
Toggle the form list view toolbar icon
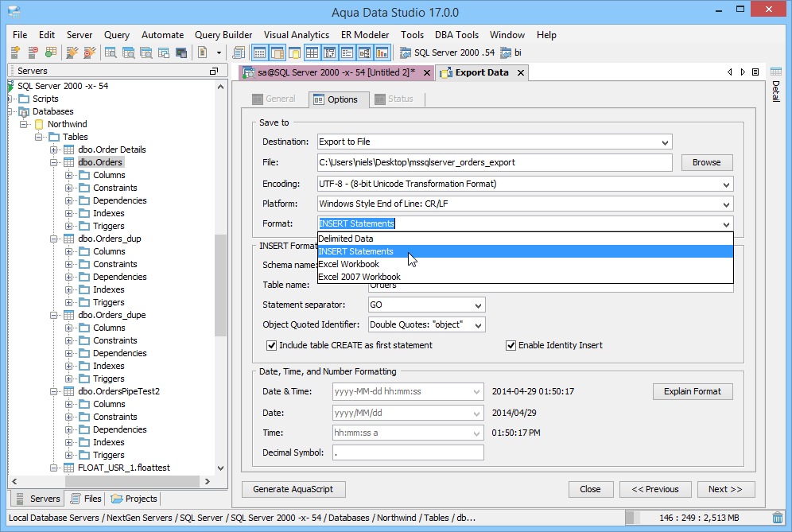pos(347,52)
